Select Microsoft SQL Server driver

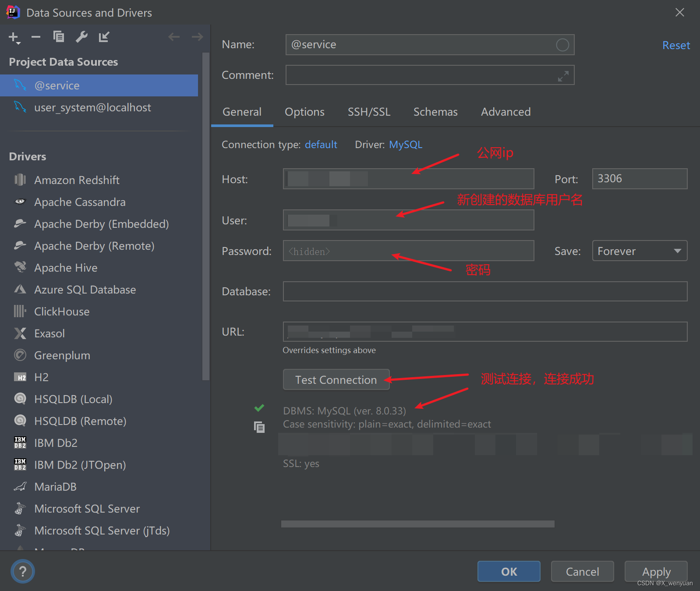(99, 509)
